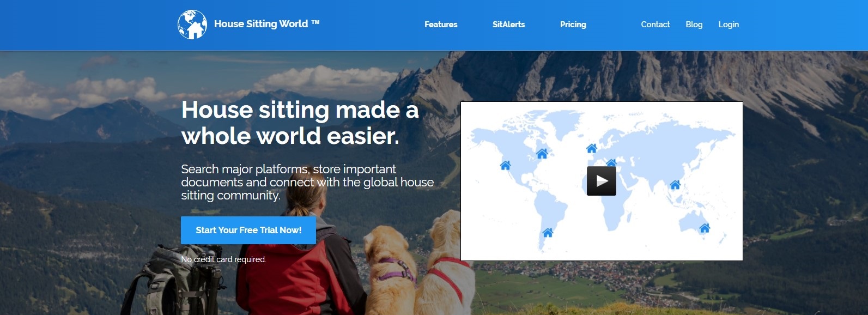Visit the Blog link

point(694,25)
